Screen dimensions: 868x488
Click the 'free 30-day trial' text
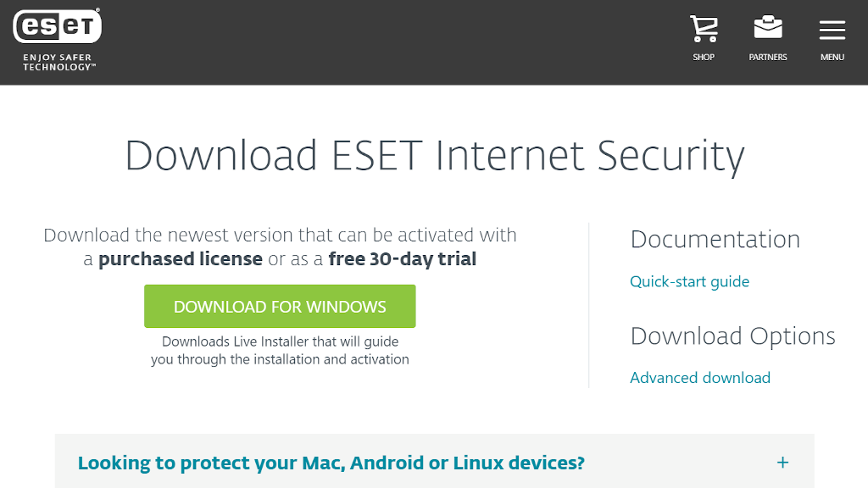(x=402, y=259)
